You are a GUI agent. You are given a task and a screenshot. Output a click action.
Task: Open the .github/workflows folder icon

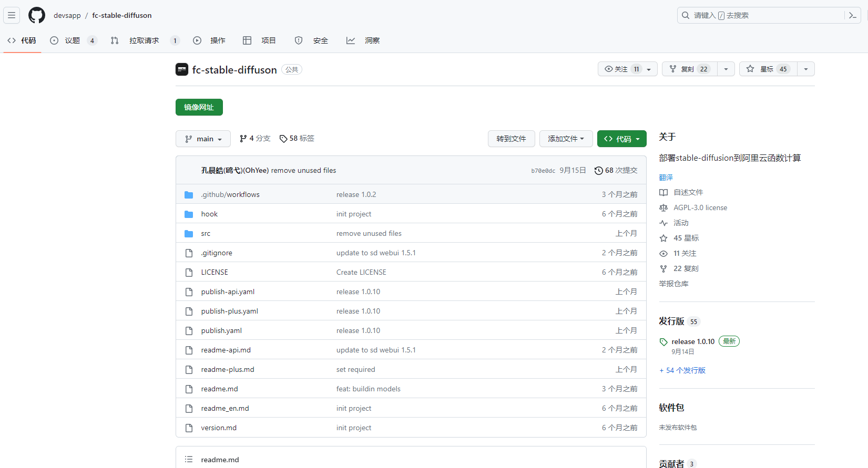click(x=189, y=195)
